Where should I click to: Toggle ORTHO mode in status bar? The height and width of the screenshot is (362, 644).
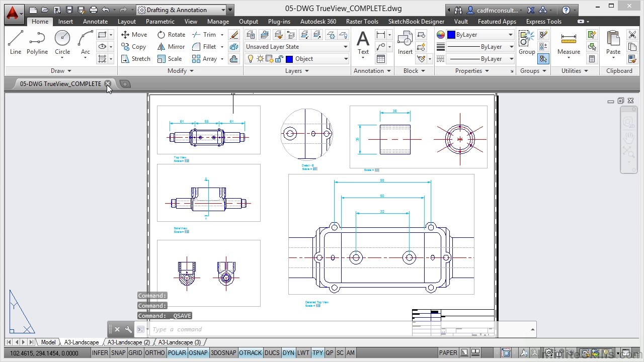155,353
